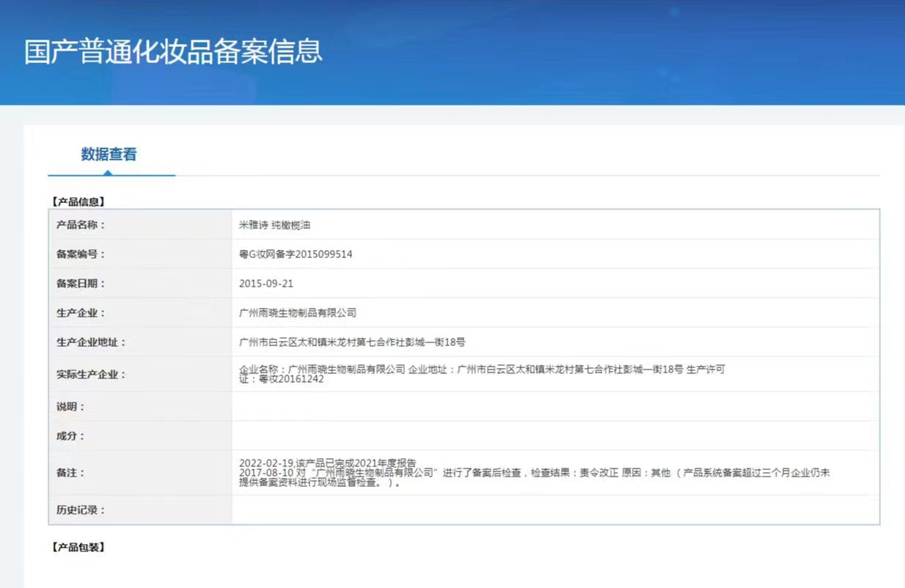Select the 2022-02-19 annual report remark
This screenshot has width=905, height=588.
pos(327,463)
